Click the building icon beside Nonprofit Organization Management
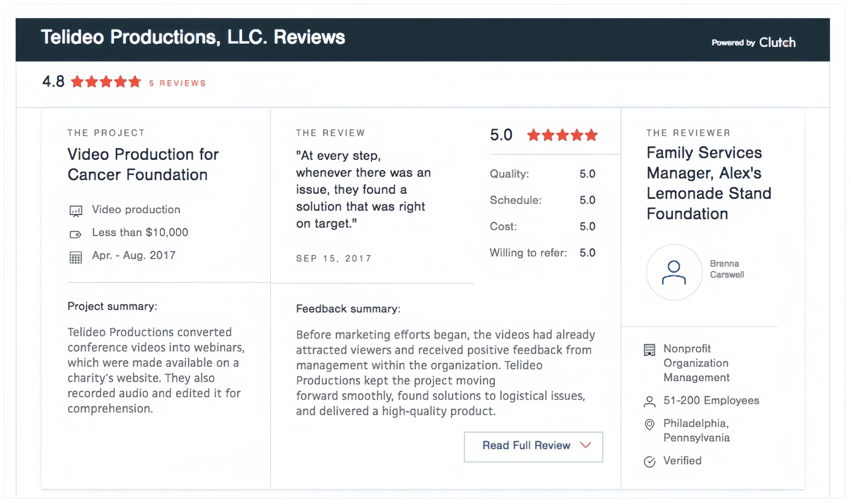 point(649,350)
